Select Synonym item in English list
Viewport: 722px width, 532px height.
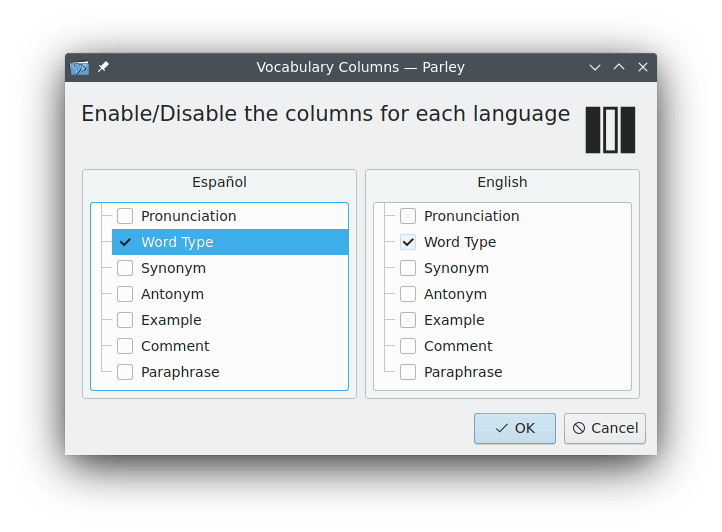(x=456, y=268)
